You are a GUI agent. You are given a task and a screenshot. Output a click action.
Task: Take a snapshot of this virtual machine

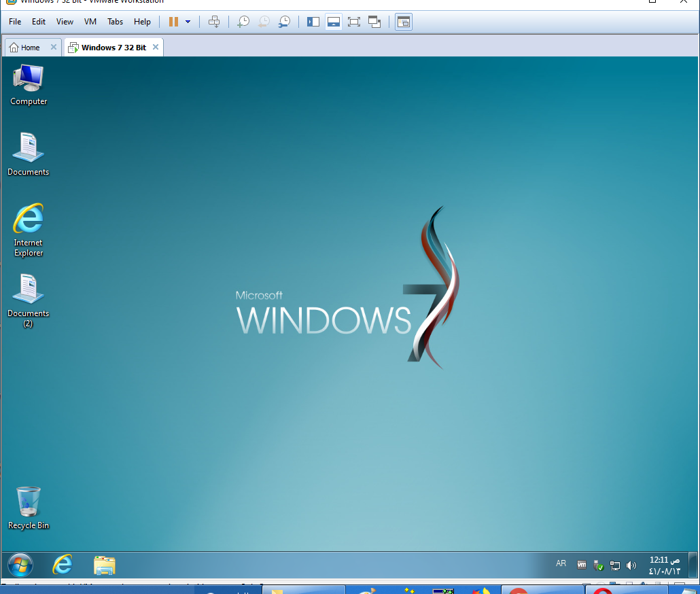[243, 22]
